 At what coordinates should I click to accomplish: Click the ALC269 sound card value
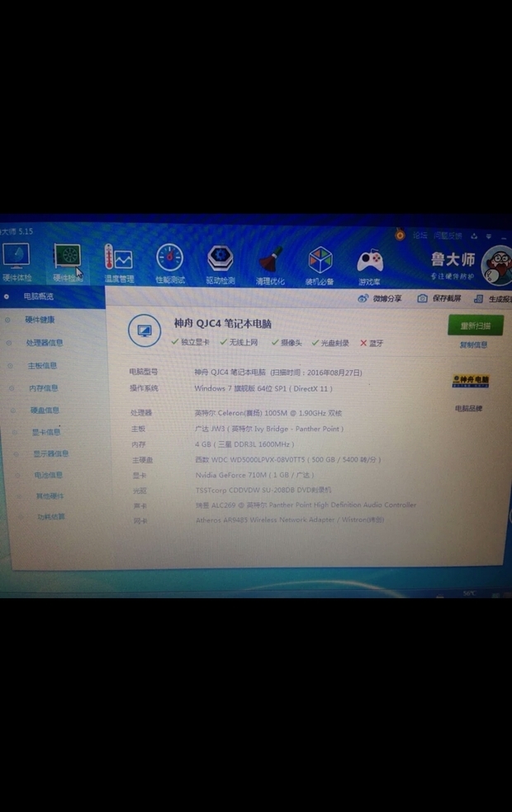coord(306,505)
